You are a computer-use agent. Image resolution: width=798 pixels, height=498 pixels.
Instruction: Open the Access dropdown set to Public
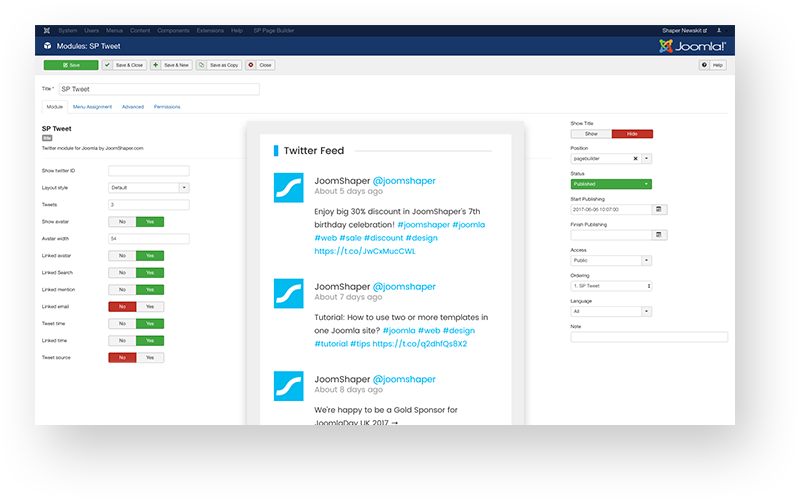tap(611, 260)
